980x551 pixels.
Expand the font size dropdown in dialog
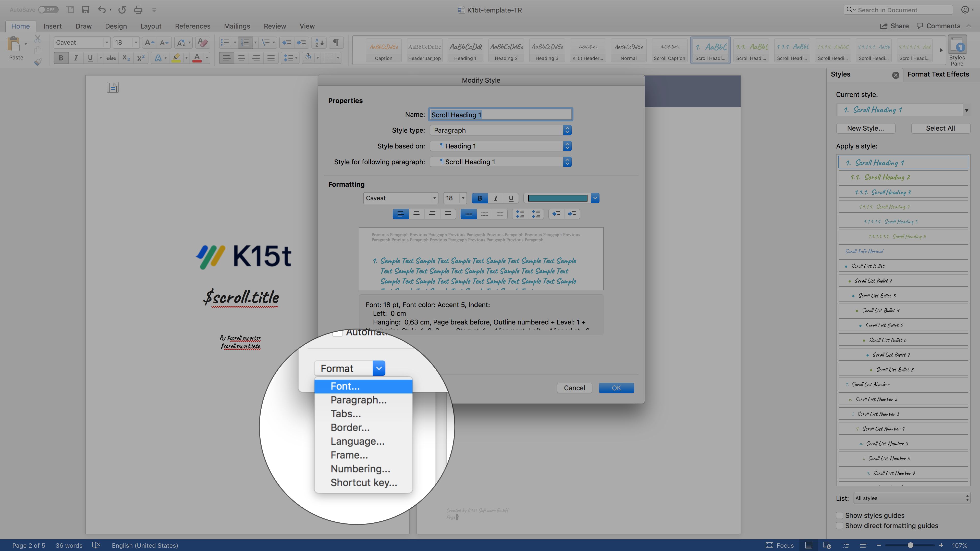click(x=463, y=198)
